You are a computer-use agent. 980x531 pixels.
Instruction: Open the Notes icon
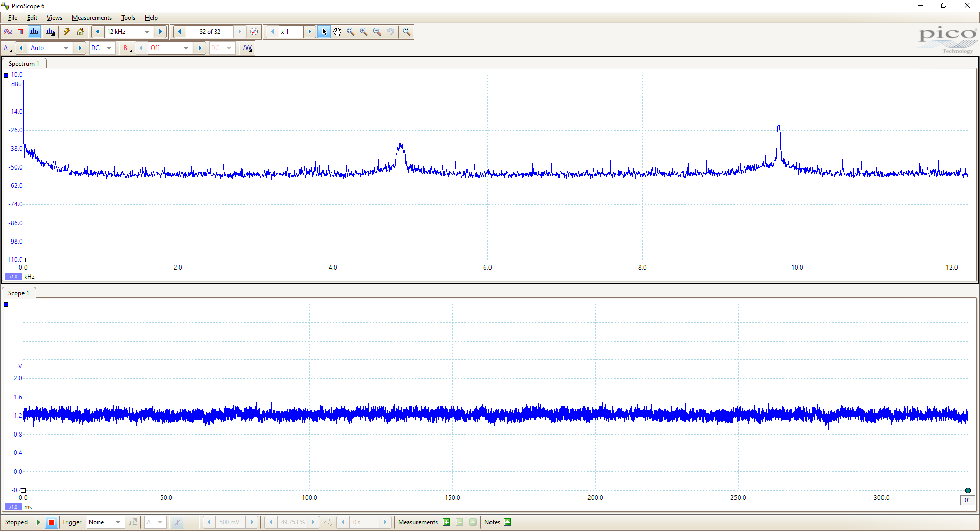[x=507, y=522]
